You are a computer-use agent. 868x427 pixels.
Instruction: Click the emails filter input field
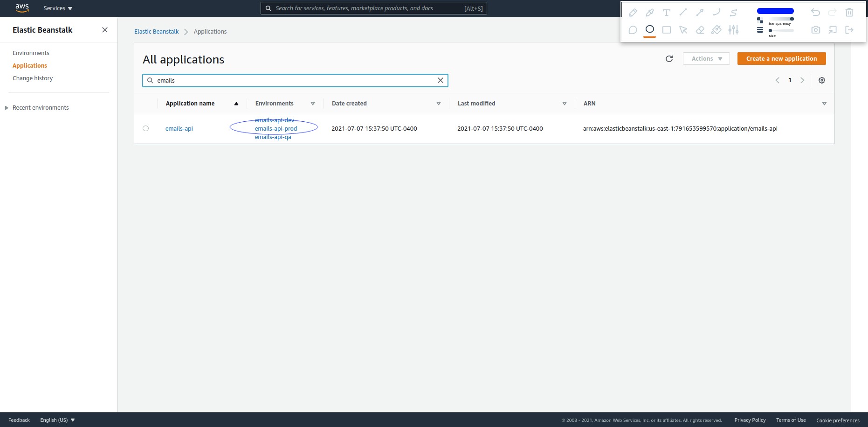(295, 81)
